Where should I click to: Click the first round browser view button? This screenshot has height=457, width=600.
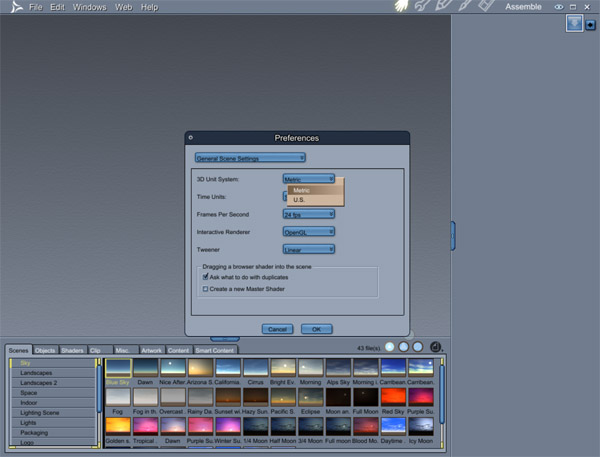tap(390, 347)
